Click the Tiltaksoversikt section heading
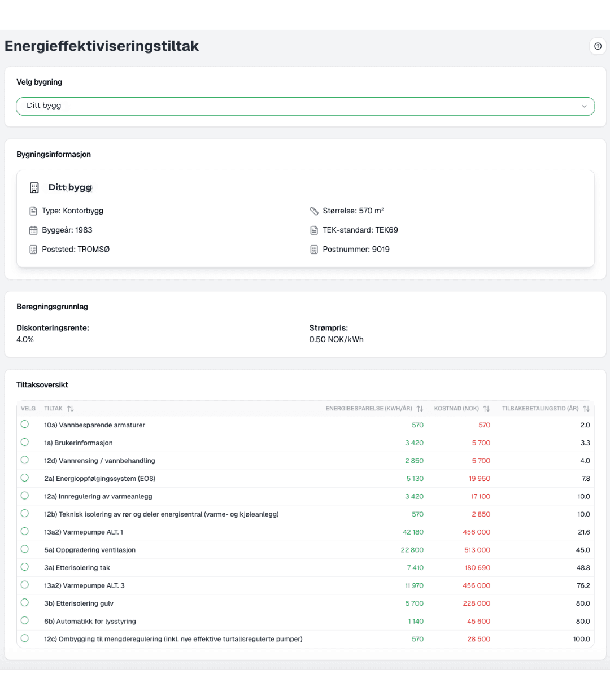Image resolution: width=610 pixels, height=700 pixels. pyautogui.click(x=42, y=385)
